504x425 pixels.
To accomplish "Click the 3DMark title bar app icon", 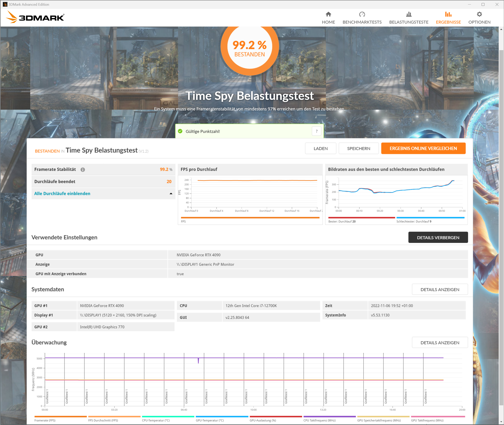I will tap(5, 4).
